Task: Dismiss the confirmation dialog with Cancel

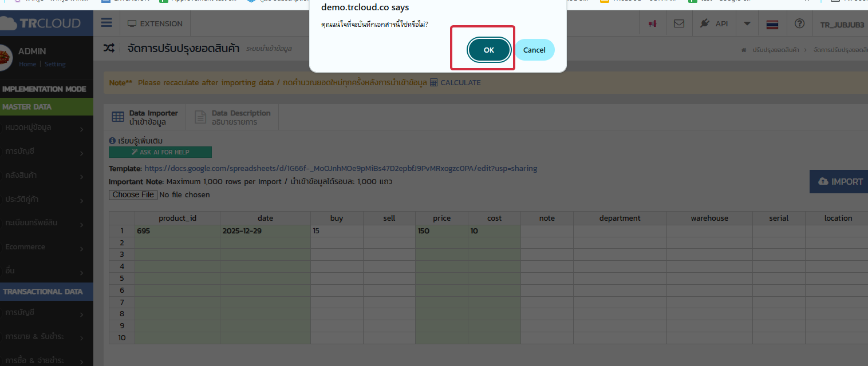Action: pos(534,50)
